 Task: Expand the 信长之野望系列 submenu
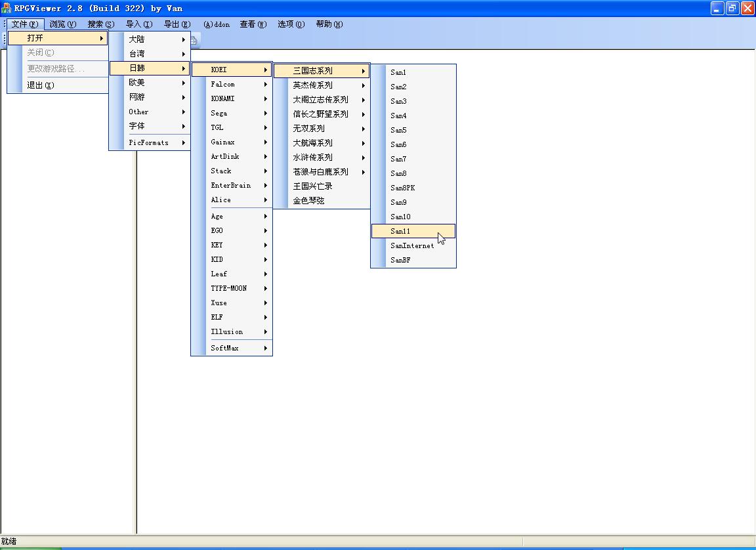pyautogui.click(x=322, y=114)
